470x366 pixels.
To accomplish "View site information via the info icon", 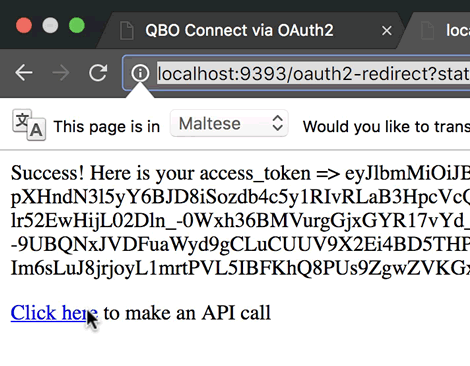I will pos(140,73).
